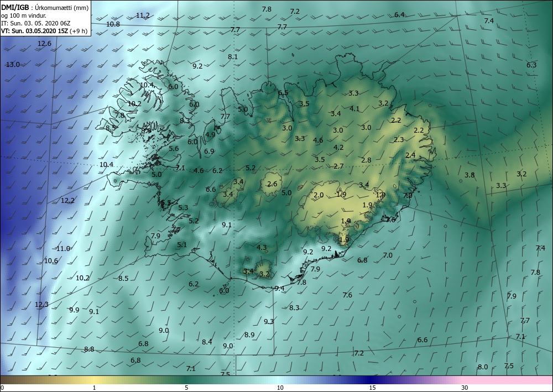Click the map value "10.6"
The width and height of the screenshot is (553, 392).
[51, 261]
